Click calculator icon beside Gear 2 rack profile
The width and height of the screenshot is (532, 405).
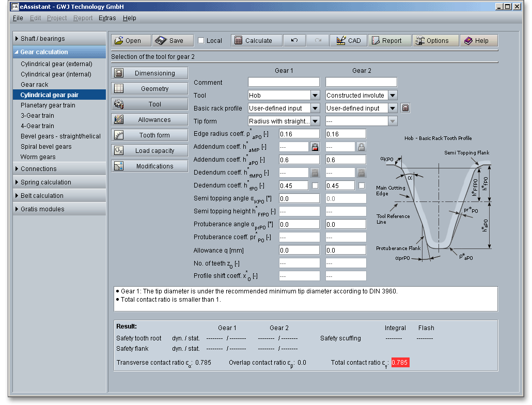click(x=405, y=108)
